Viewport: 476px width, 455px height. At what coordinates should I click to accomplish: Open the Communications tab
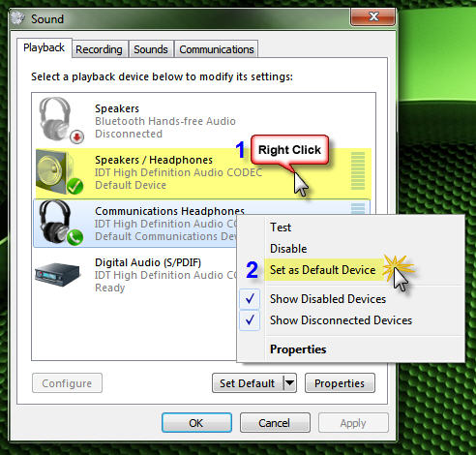[217, 49]
